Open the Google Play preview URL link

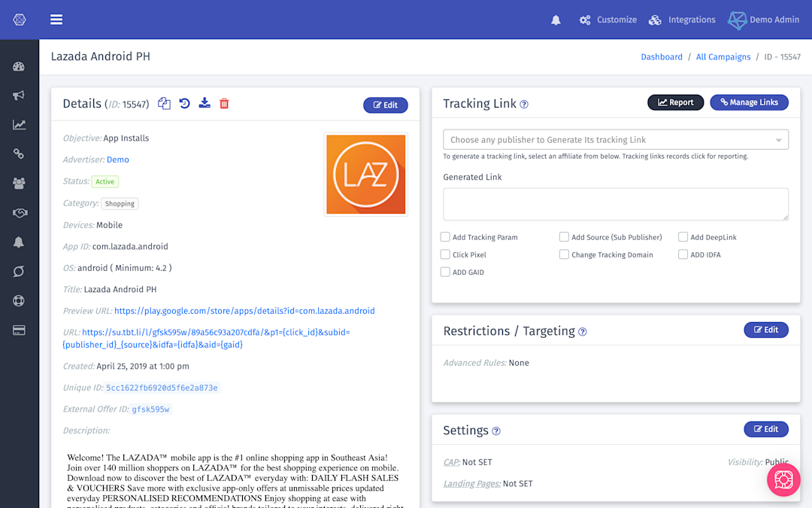(244, 311)
